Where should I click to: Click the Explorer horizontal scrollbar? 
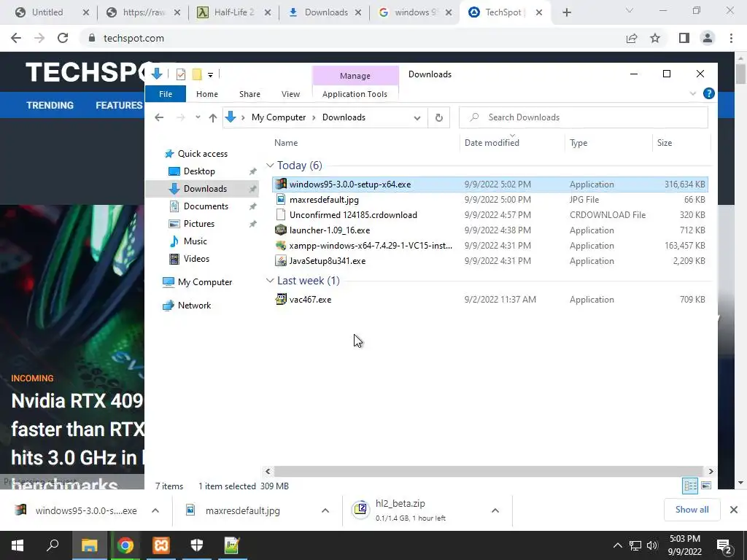click(x=489, y=471)
